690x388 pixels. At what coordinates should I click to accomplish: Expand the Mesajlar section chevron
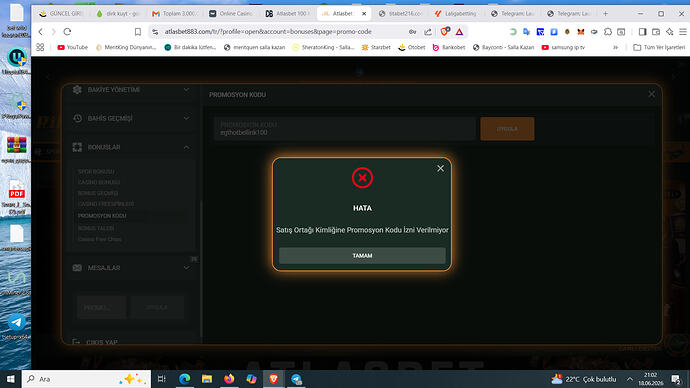[187, 268]
